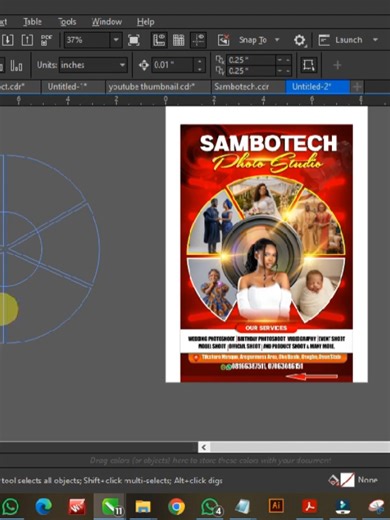The image size is (390, 520).
Task: Click the nudge distance 0.01 field
Action: [x=172, y=65]
